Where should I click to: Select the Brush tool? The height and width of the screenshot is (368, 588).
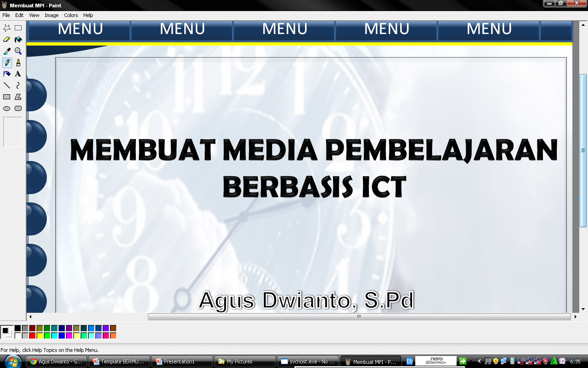18,63
